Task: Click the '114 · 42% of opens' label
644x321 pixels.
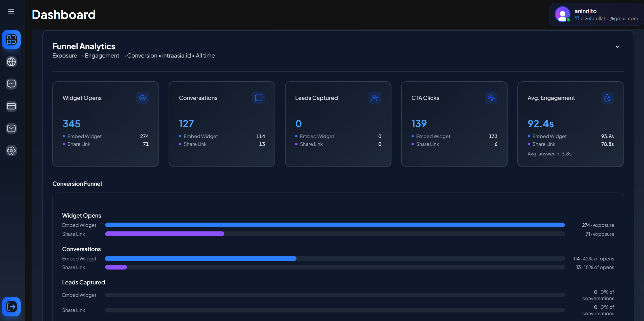Action: click(593, 259)
